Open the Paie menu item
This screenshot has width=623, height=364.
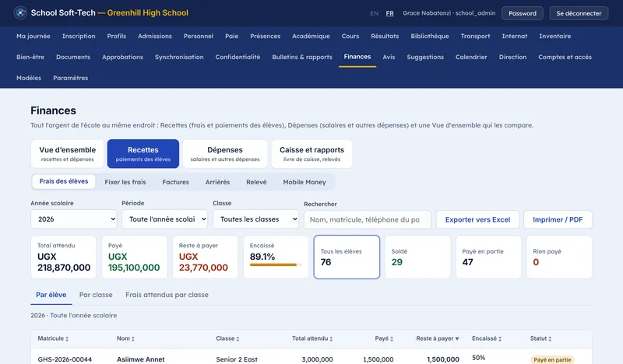point(231,36)
